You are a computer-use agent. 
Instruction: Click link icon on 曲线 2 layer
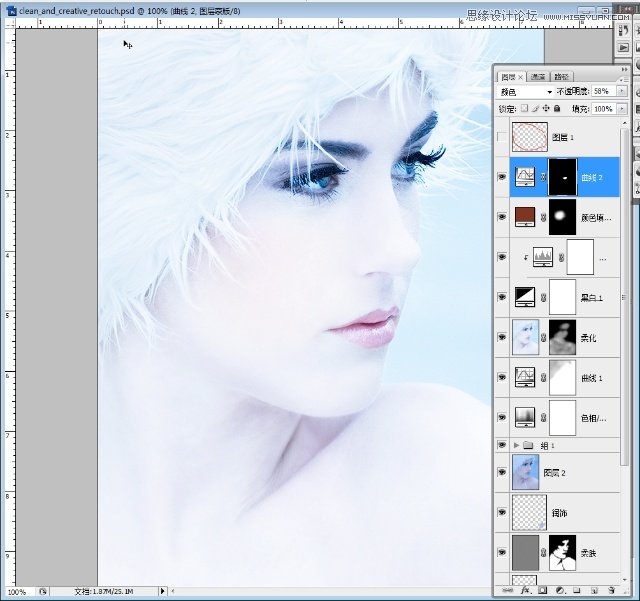(x=543, y=177)
